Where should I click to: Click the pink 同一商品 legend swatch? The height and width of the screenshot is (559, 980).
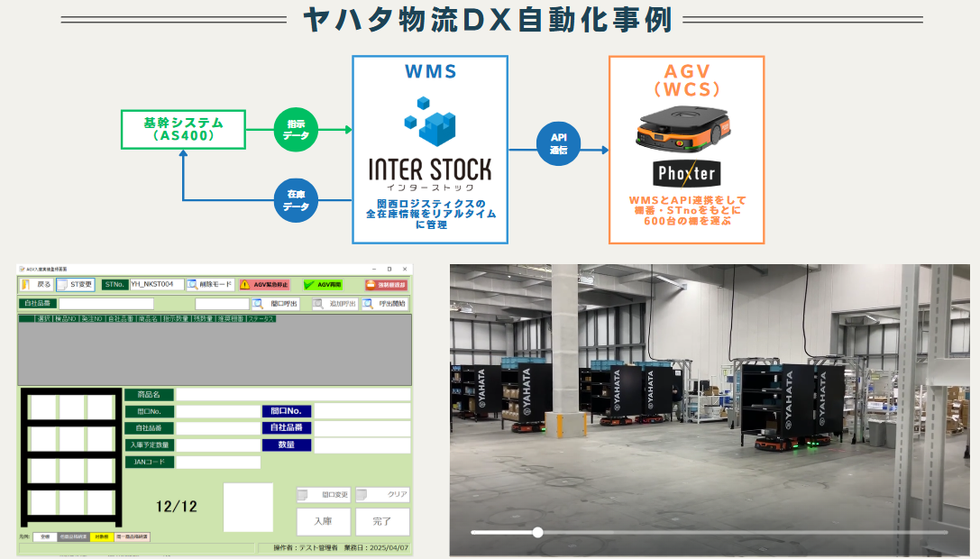coord(132,537)
